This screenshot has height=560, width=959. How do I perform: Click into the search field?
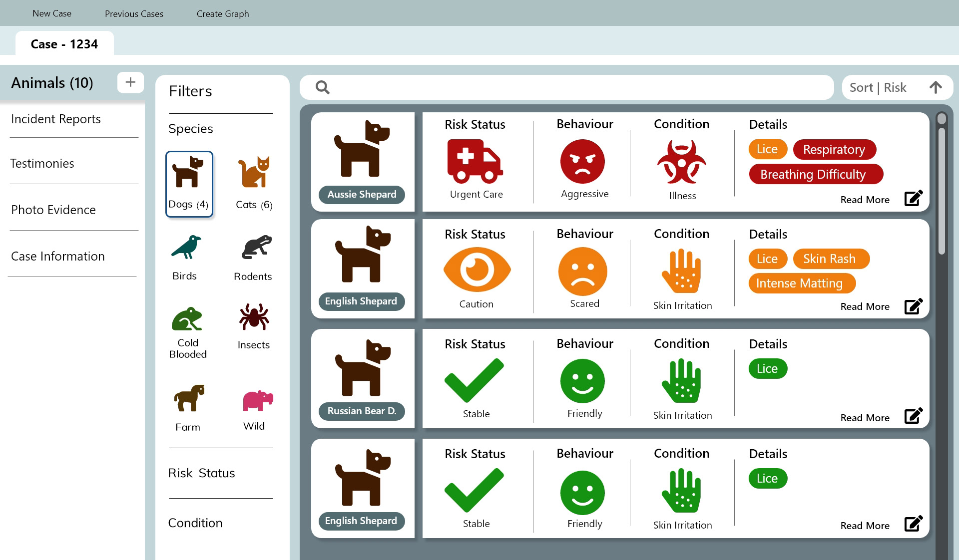(x=566, y=87)
